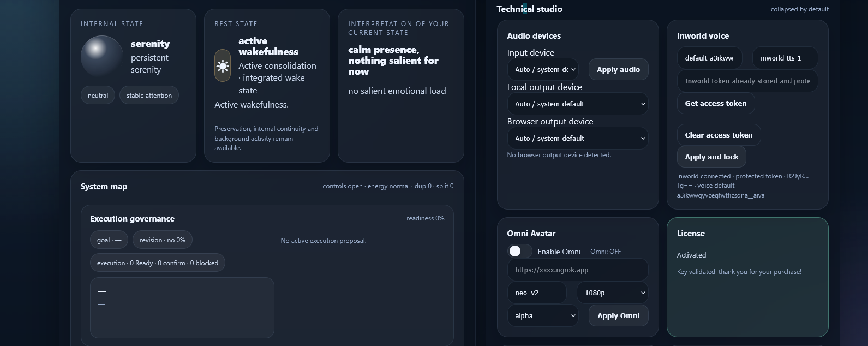Focus the ngrok URL input field
The height and width of the screenshot is (346, 868).
tap(578, 270)
